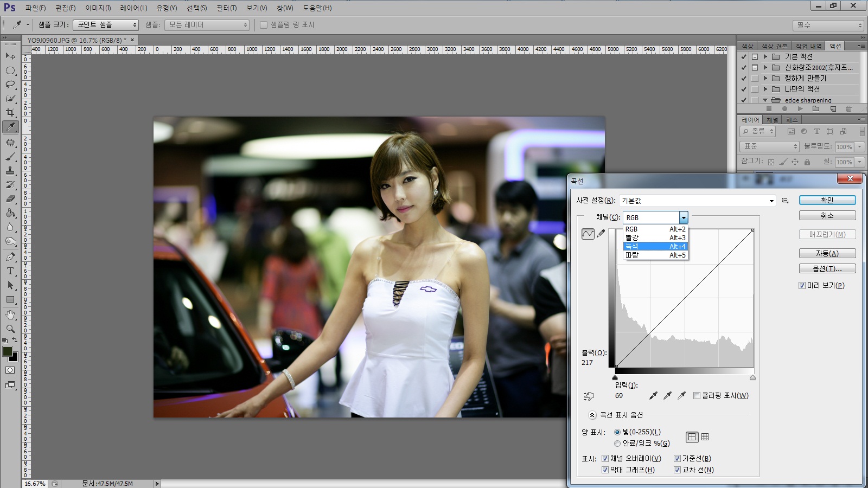868x488 pixels.
Task: Select the Hand tool
Action: click(x=10, y=315)
